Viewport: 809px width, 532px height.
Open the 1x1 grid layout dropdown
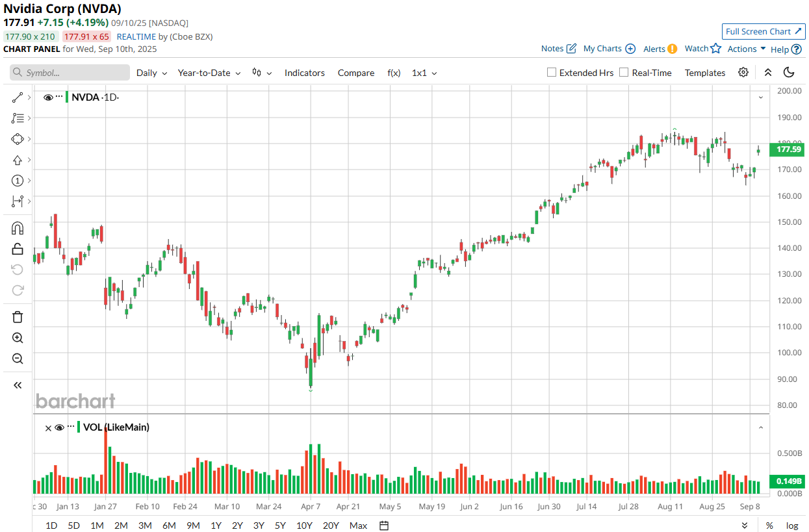[x=424, y=73]
